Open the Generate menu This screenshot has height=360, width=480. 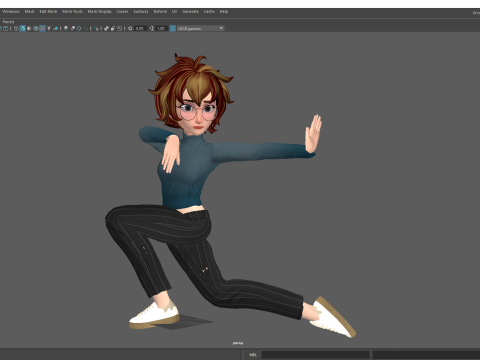pyautogui.click(x=190, y=12)
